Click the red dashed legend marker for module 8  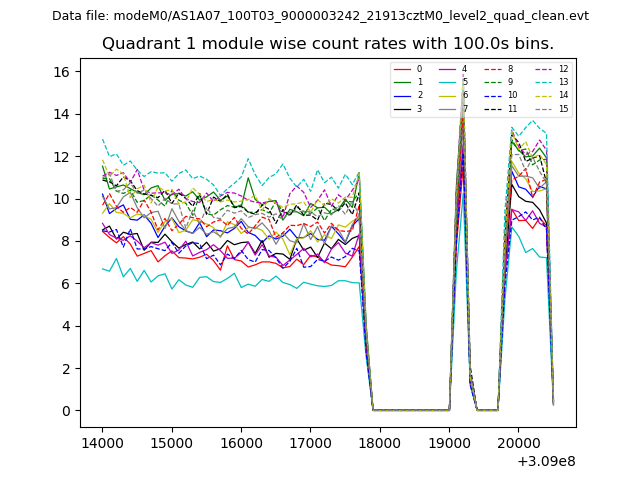pos(494,69)
